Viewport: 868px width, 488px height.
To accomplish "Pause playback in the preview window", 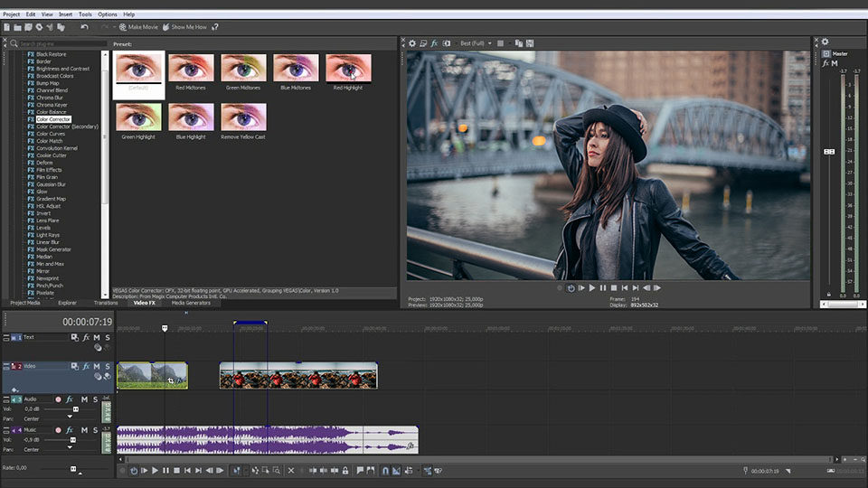I will [603, 287].
